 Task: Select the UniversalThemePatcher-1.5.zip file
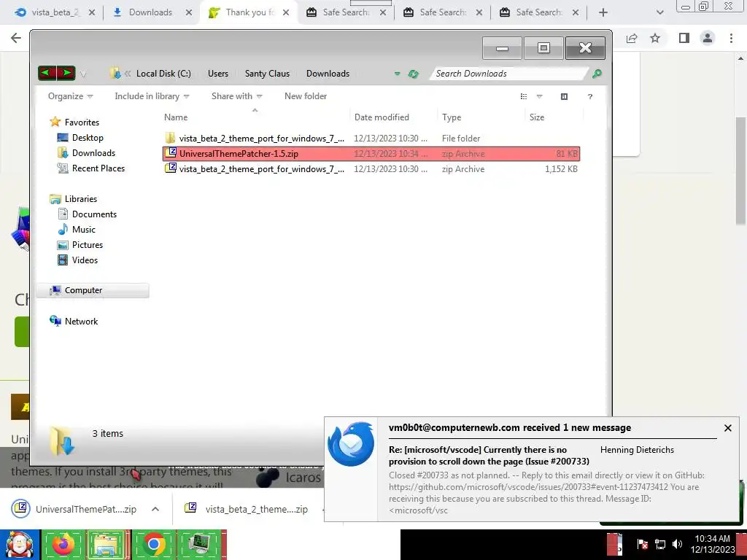click(x=371, y=154)
